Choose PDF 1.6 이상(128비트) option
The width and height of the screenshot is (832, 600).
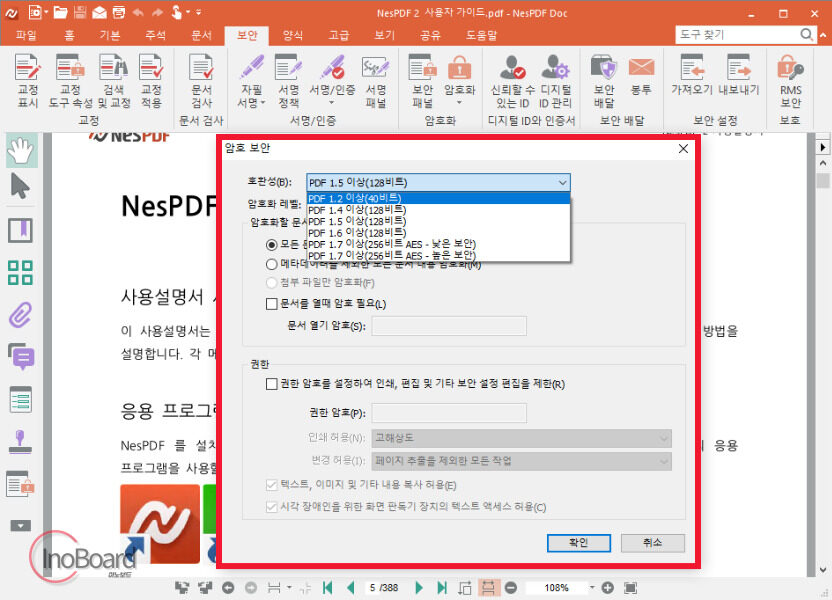click(438, 233)
